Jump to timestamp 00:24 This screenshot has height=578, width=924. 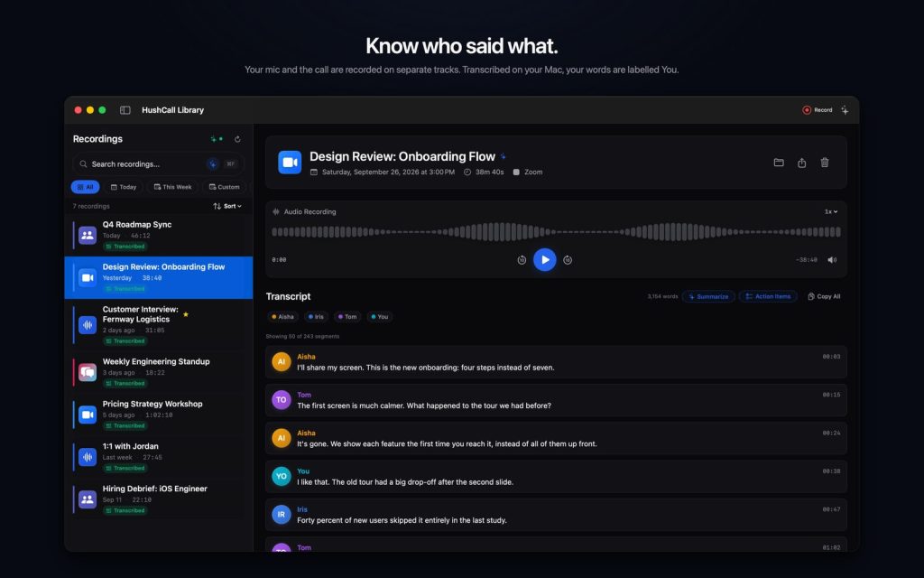point(831,433)
